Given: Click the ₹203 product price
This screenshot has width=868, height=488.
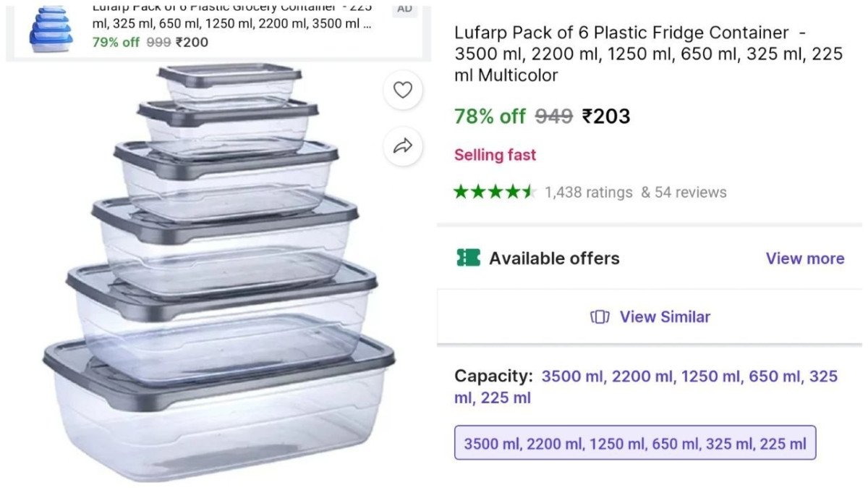Looking at the screenshot, I should tap(606, 116).
